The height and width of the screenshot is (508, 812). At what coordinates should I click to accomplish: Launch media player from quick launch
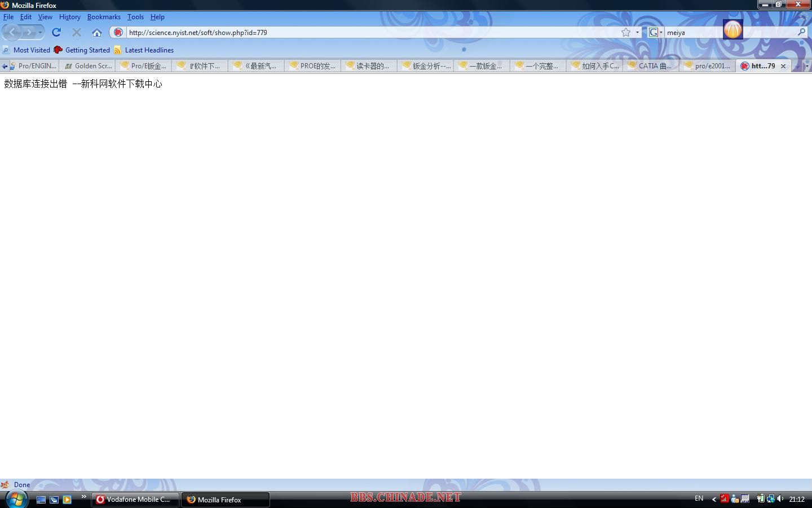[67, 500]
